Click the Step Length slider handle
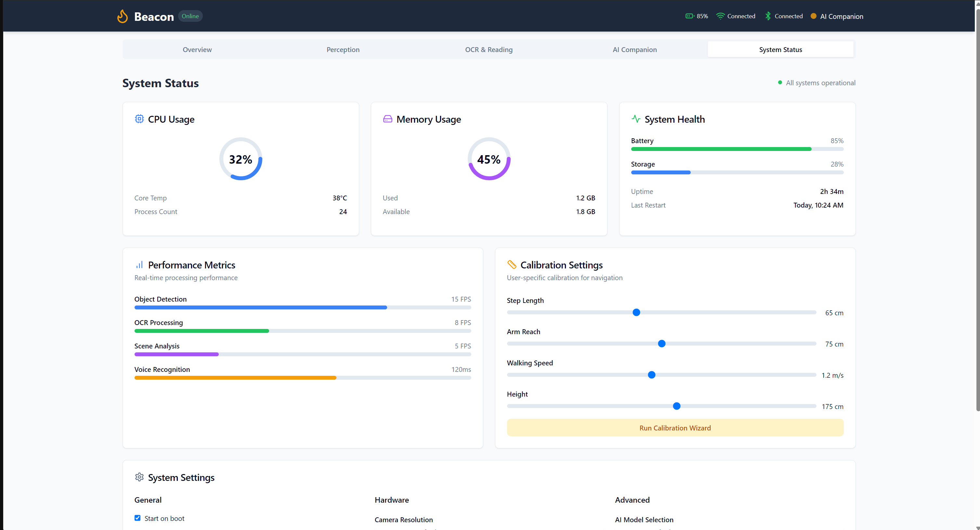 (x=636, y=312)
